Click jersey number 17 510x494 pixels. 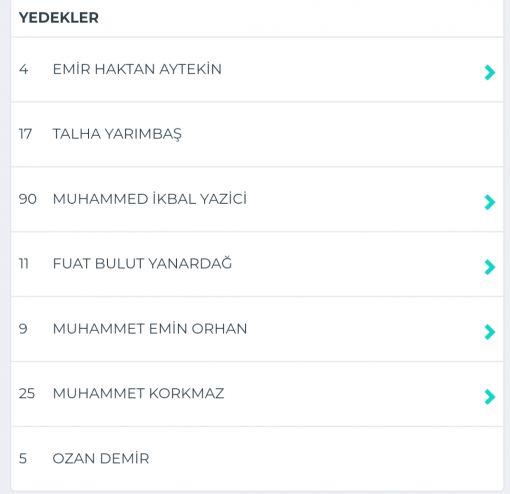(25, 134)
